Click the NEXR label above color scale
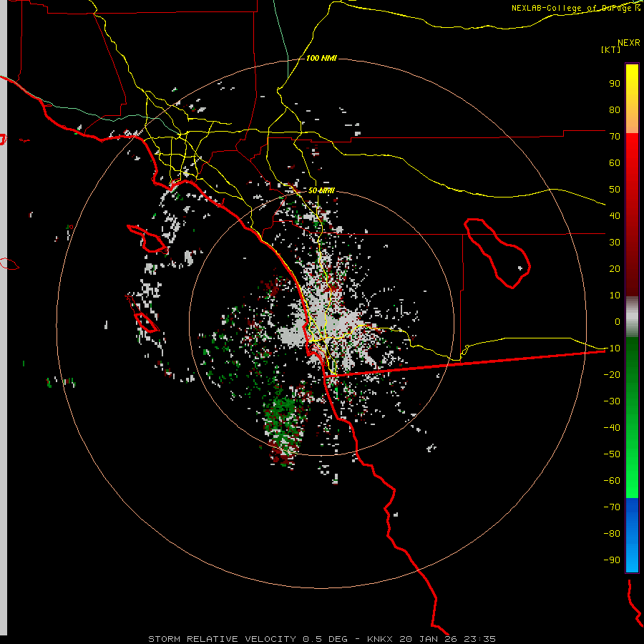 628,43
